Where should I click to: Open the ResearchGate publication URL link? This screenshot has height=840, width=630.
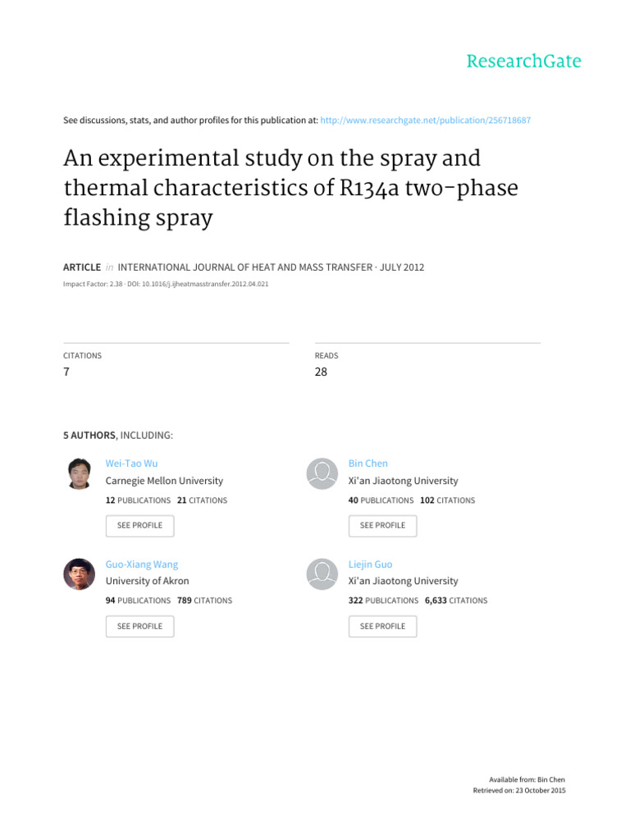[x=426, y=121]
